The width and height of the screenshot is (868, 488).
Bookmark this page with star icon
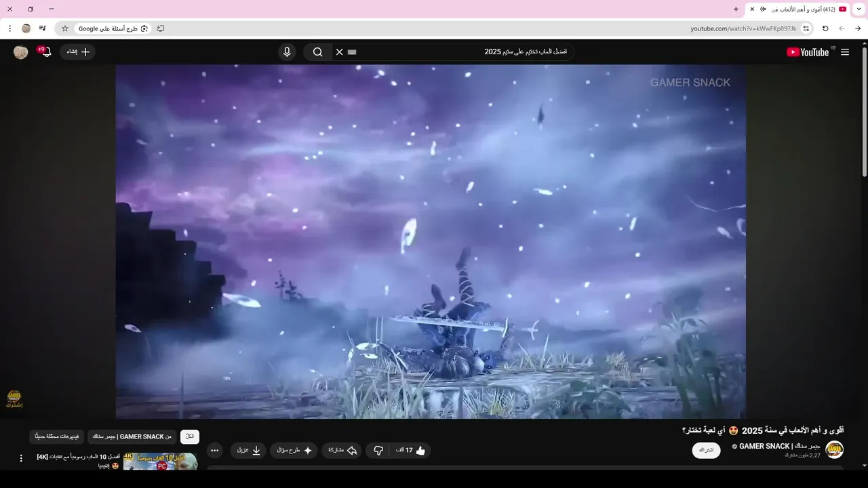[x=65, y=28]
